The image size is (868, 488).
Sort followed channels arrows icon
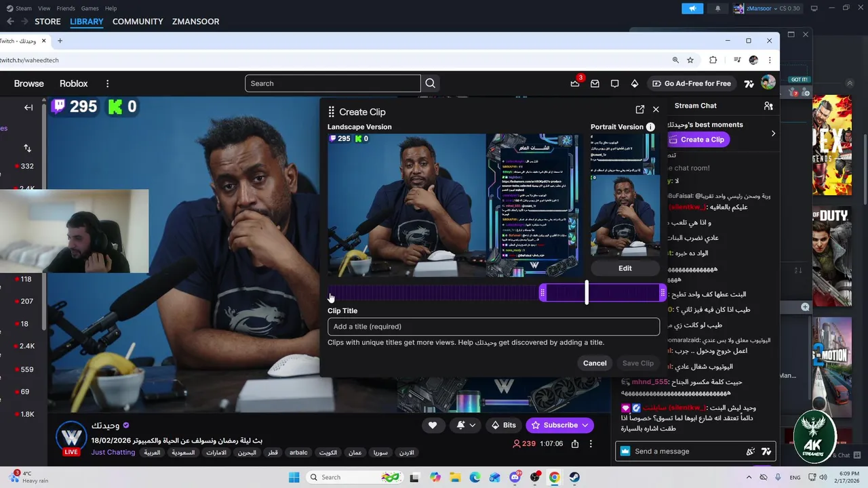[27, 148]
